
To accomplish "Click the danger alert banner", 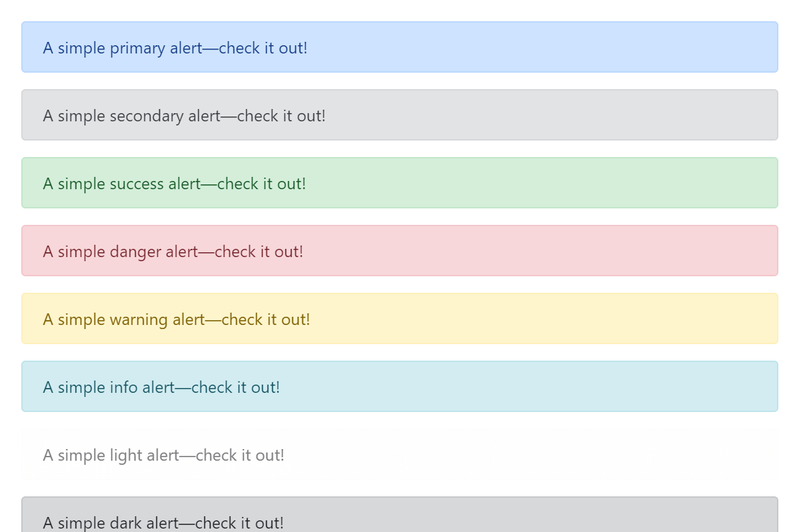I will (400, 250).
